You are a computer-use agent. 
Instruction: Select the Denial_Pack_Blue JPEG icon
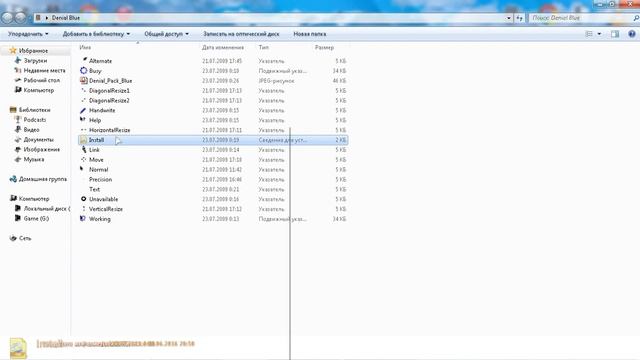tap(83, 80)
